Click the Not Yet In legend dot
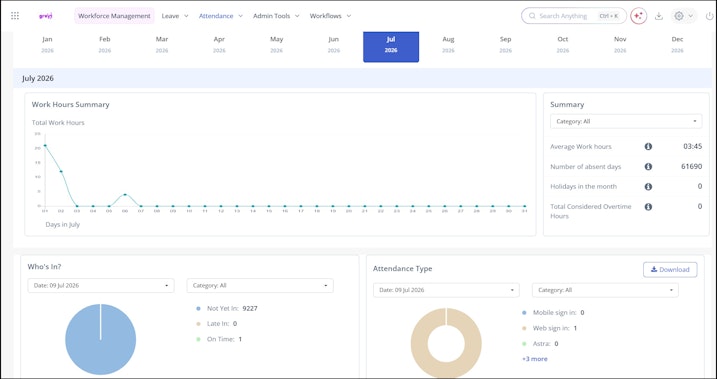Viewport: 717px width, 379px height. [198, 309]
